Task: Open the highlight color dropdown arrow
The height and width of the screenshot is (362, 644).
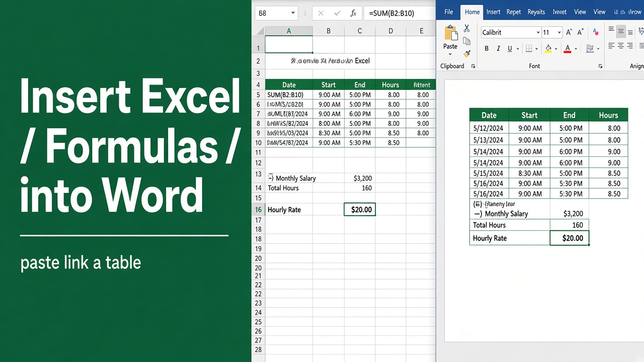Action: (556, 49)
